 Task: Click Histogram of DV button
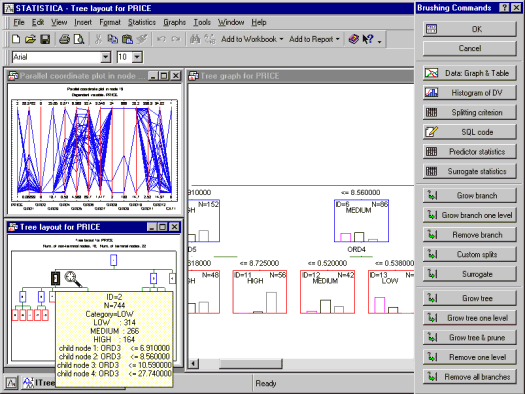(469, 93)
